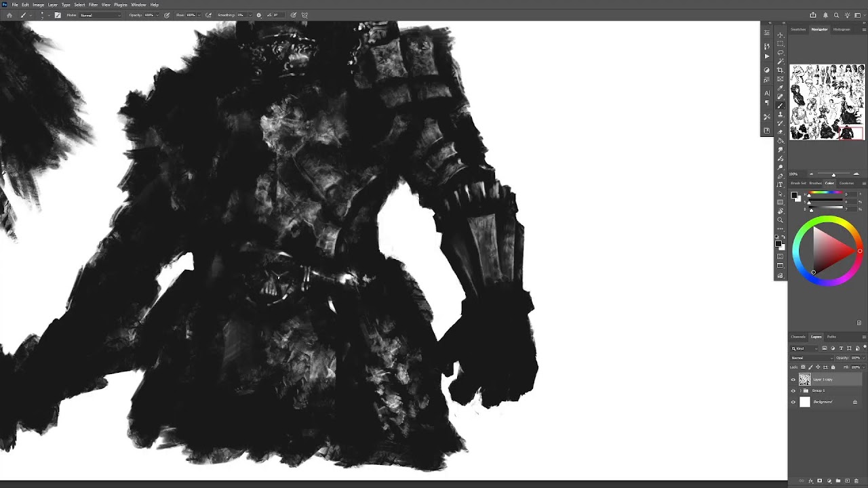868x488 pixels.
Task: Select the Crop tool
Action: 781,70
